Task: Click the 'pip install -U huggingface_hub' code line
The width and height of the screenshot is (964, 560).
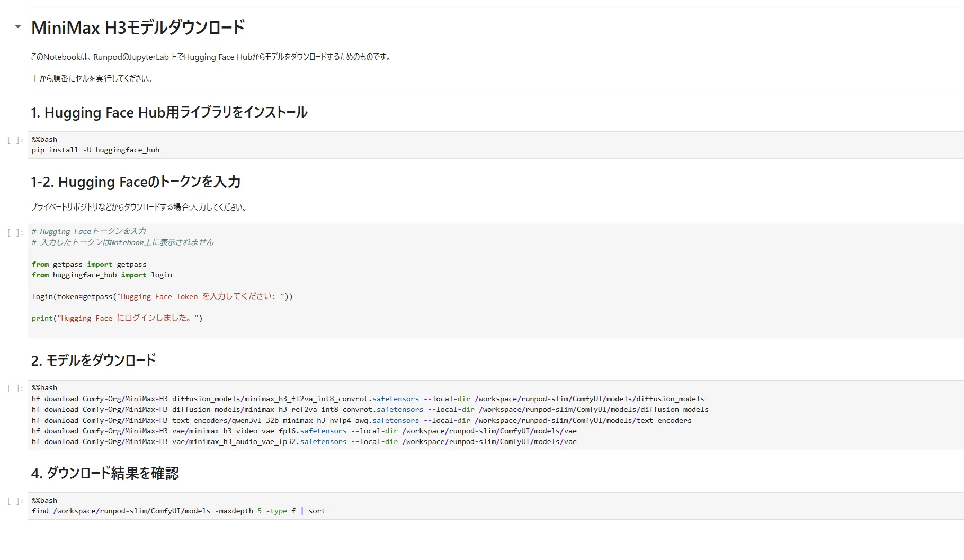Action: [95, 150]
